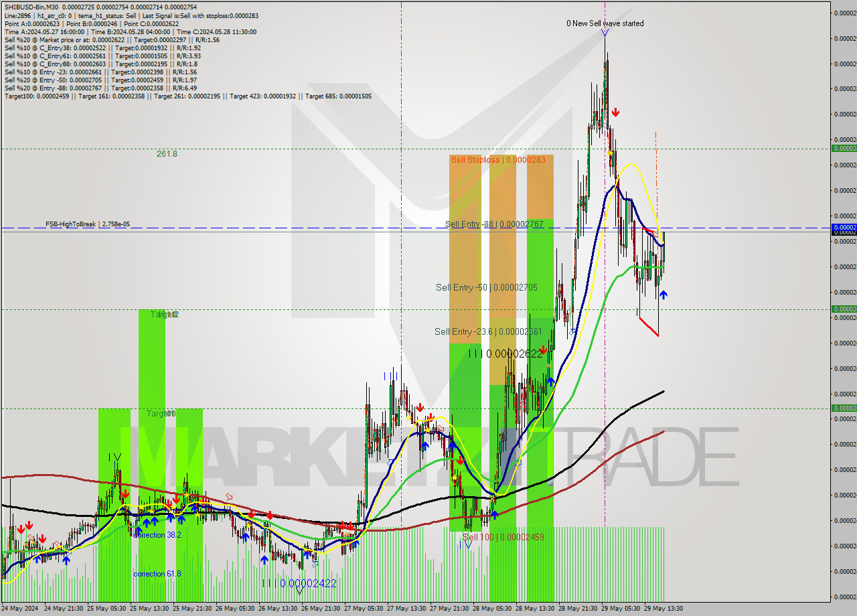Click the '25 May 21:30' time axis label
This screenshot has height=616, width=857.
coord(193,609)
